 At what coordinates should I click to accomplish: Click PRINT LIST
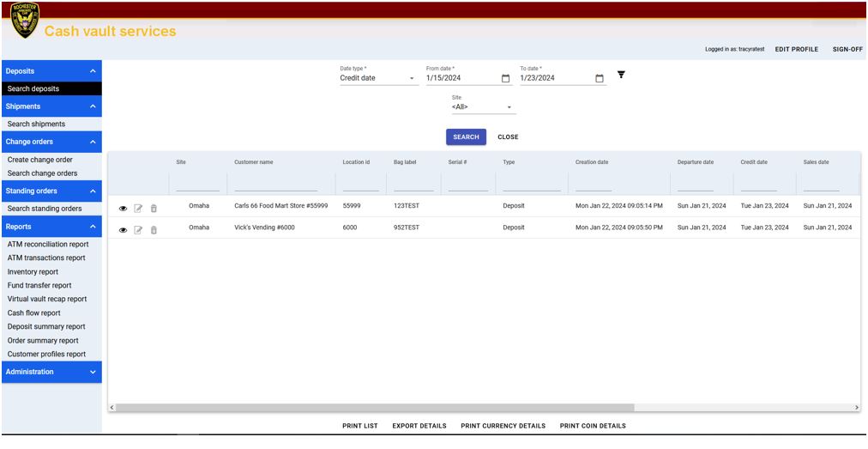(x=360, y=427)
